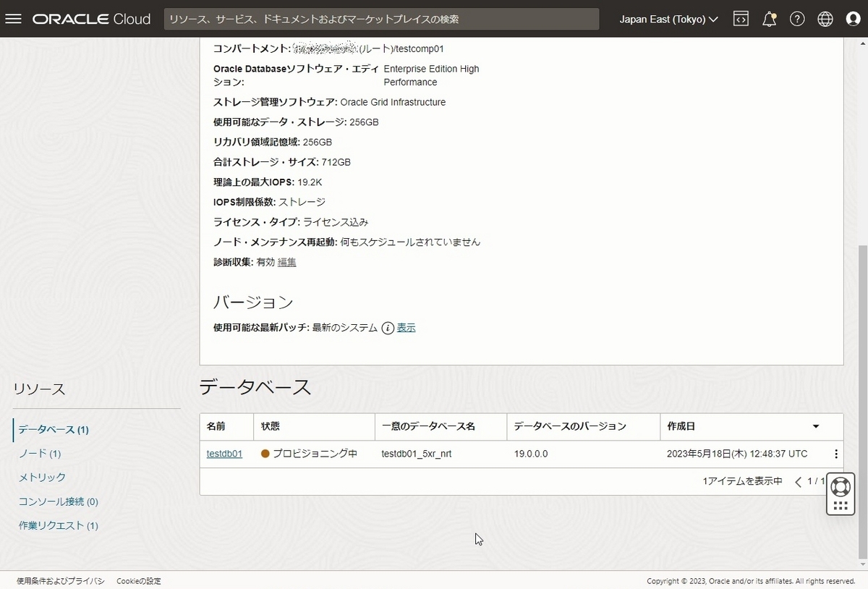Open the language globe selector
The height and width of the screenshot is (589, 868).
click(x=825, y=19)
